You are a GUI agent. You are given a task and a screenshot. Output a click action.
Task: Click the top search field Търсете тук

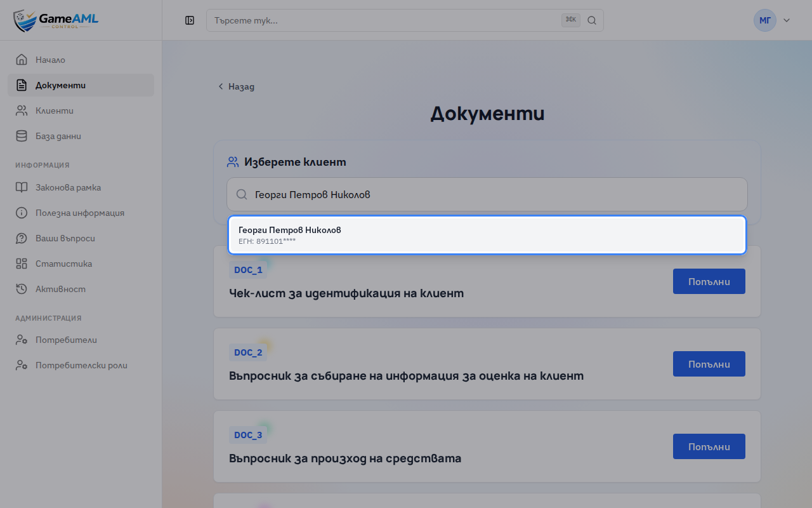(405, 20)
